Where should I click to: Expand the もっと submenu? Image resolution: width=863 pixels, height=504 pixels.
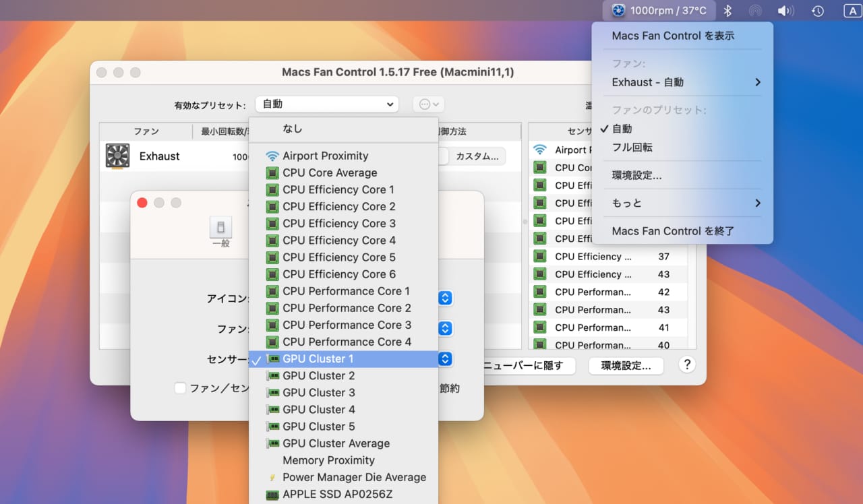pos(682,203)
